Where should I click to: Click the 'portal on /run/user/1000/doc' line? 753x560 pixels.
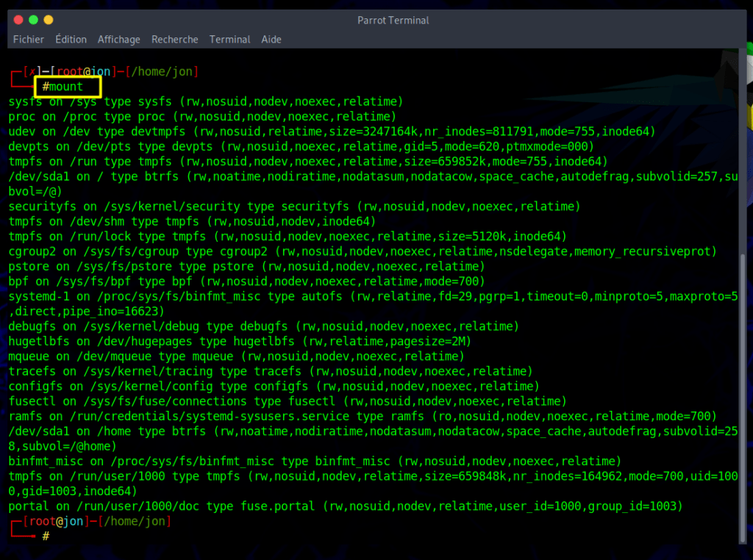click(x=346, y=506)
